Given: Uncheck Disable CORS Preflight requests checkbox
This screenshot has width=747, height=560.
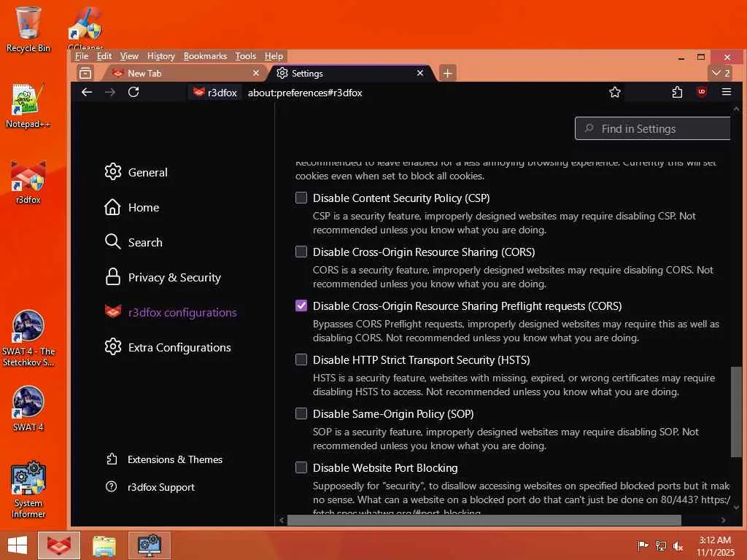Looking at the screenshot, I should (x=301, y=306).
